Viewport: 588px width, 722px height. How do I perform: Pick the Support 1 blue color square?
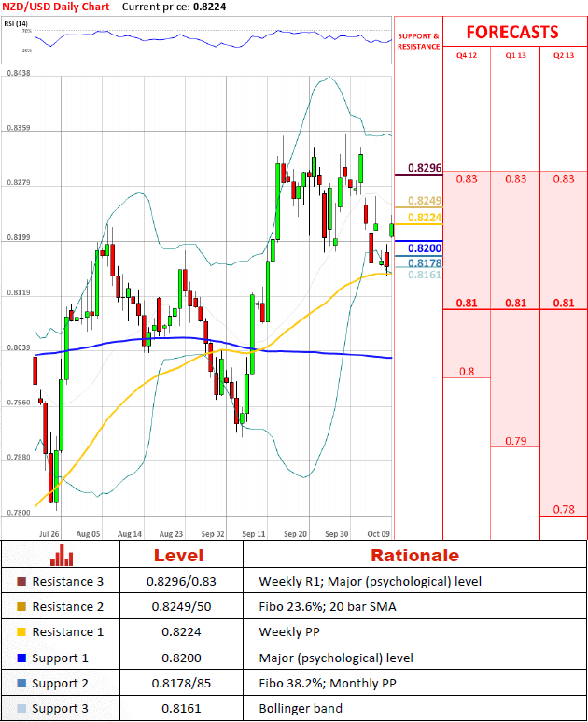(x=22, y=658)
